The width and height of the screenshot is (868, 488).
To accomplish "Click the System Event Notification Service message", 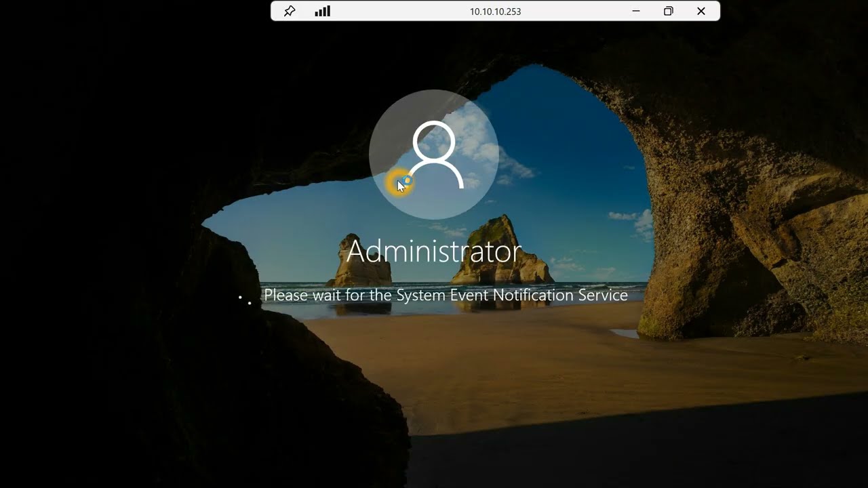I will [446, 295].
